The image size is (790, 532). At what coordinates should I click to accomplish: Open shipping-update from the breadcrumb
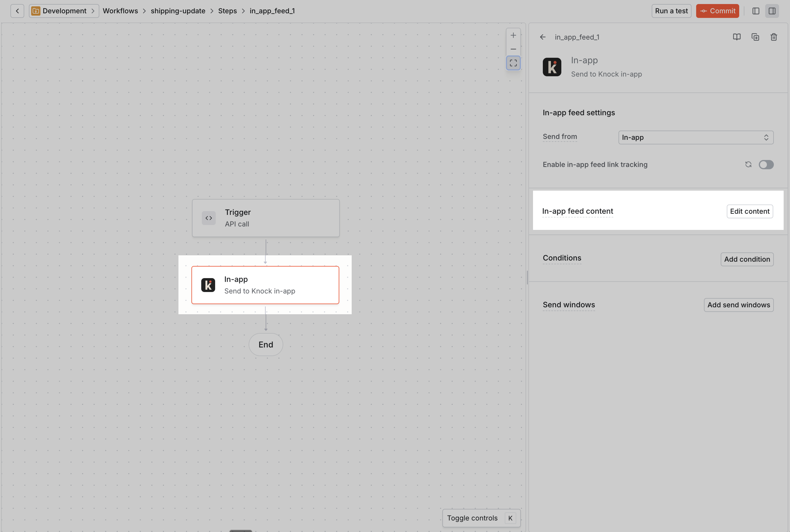click(178, 10)
